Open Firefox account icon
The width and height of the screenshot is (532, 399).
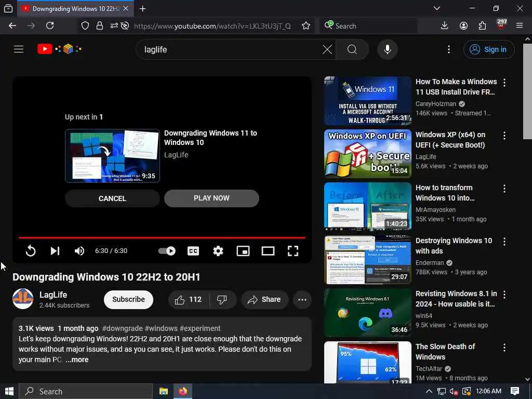[x=463, y=26]
